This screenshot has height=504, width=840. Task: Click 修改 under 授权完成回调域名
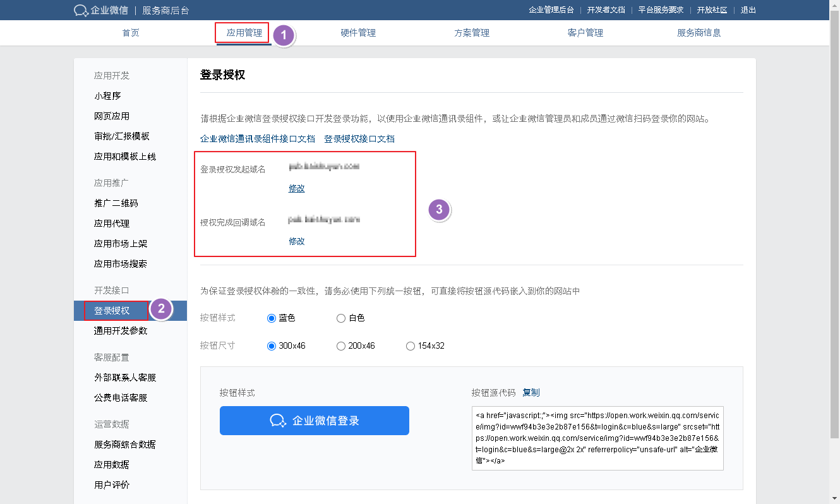297,241
